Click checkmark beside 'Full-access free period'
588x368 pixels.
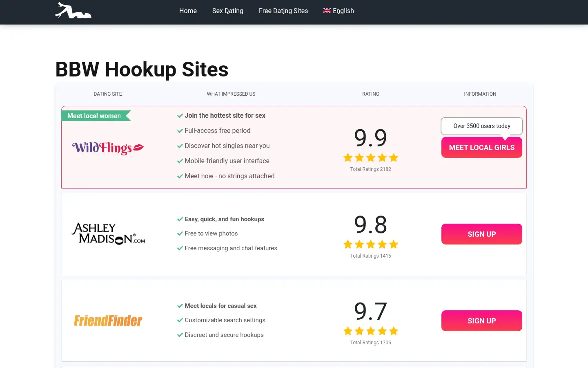pos(180,131)
